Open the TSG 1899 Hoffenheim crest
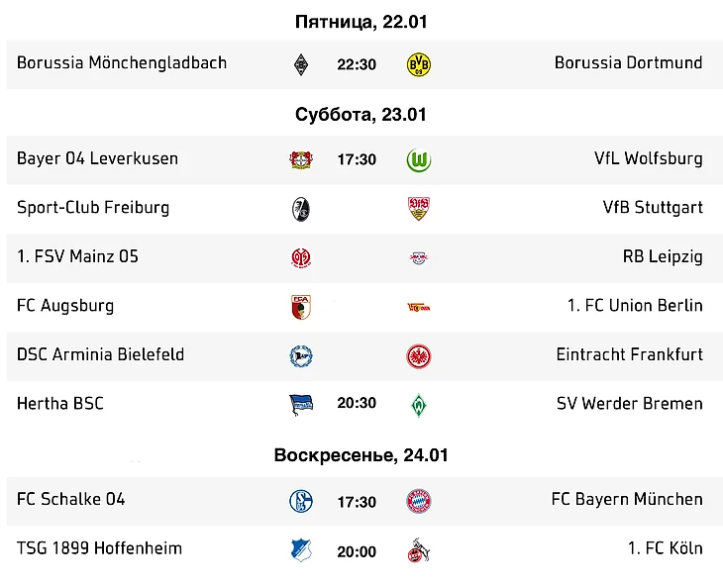723x588 pixels. 301,549
